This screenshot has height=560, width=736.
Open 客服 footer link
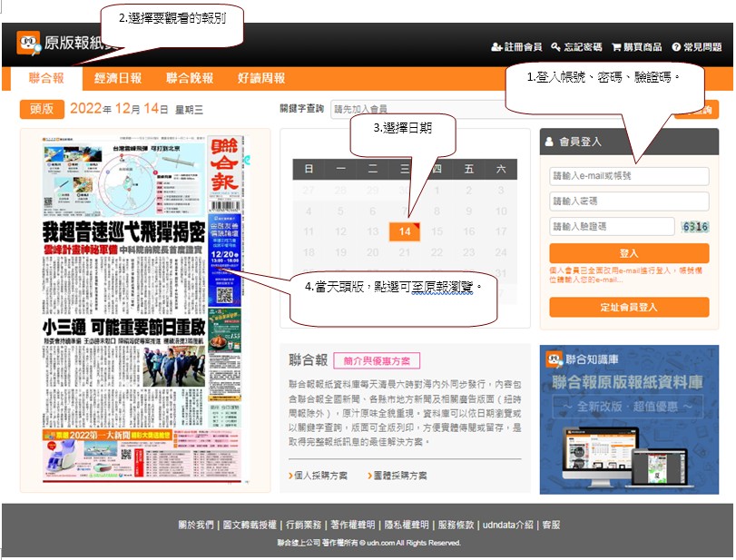[551, 525]
